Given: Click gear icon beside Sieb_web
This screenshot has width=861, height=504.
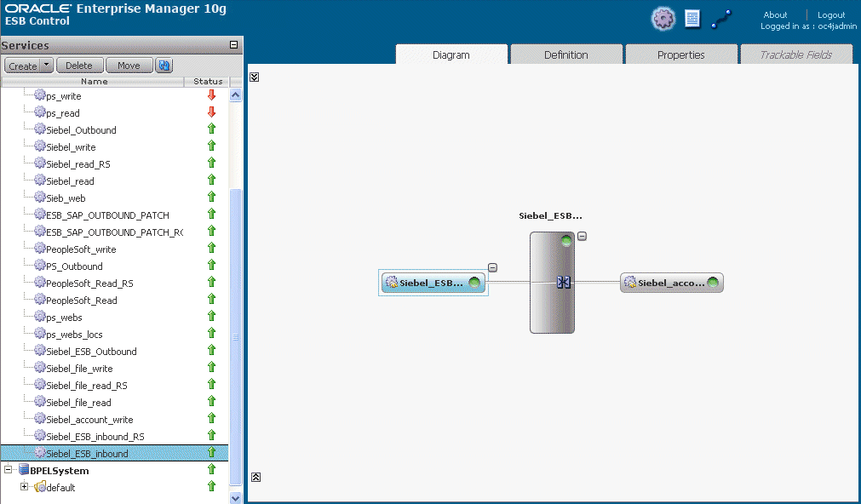Looking at the screenshot, I should pyautogui.click(x=39, y=197).
